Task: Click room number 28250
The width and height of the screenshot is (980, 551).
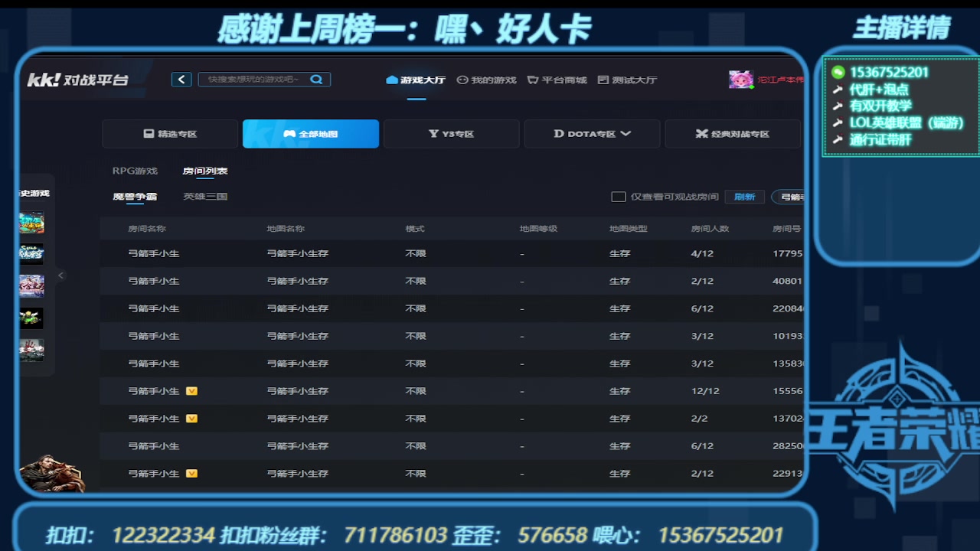Action: (788, 446)
